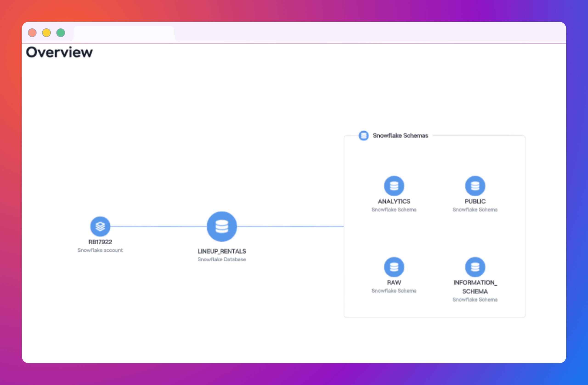The image size is (588, 385).
Task: Click the 'RAW' label text
Action: pyautogui.click(x=394, y=282)
